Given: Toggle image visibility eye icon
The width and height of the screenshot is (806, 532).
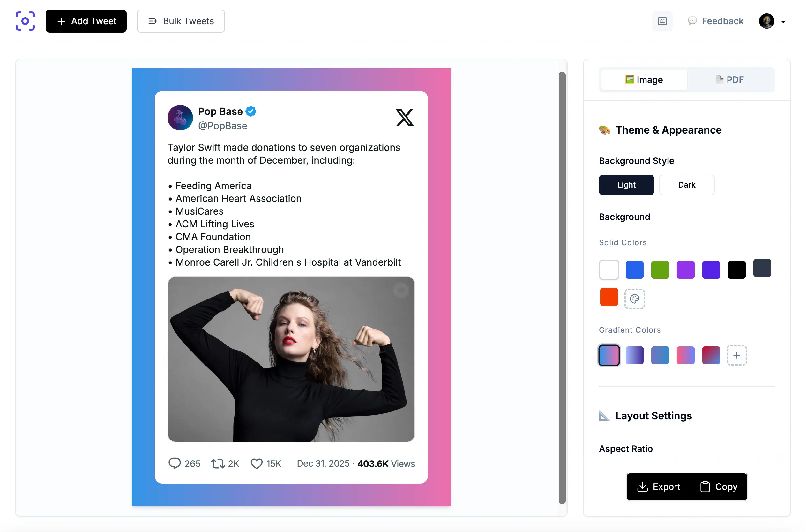Looking at the screenshot, I should 401,291.
